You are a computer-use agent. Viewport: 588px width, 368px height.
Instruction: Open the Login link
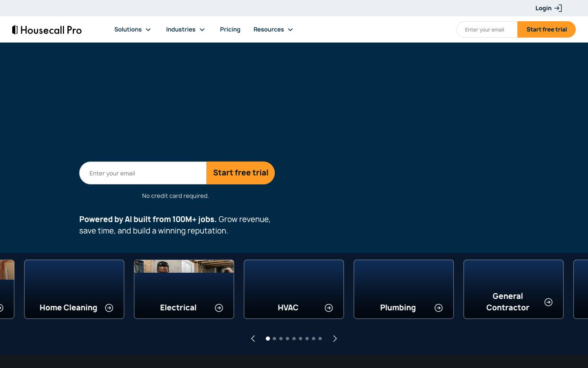point(548,8)
